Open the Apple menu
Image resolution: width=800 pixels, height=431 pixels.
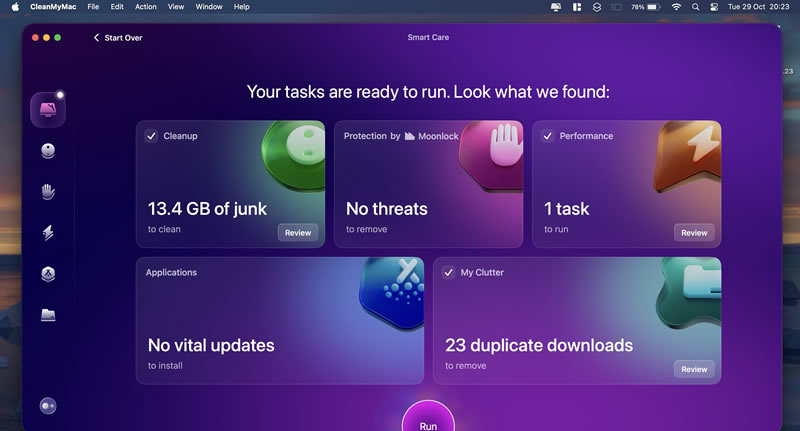[x=15, y=7]
